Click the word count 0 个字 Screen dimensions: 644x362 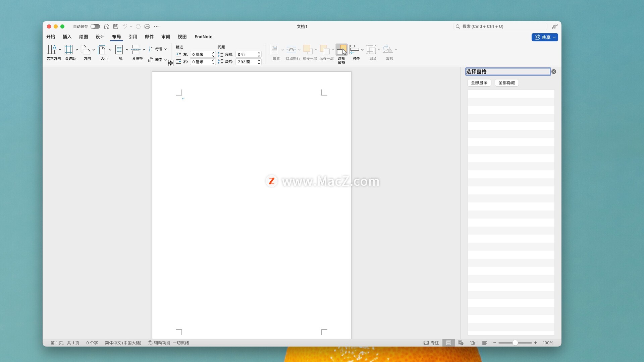pos(92,343)
